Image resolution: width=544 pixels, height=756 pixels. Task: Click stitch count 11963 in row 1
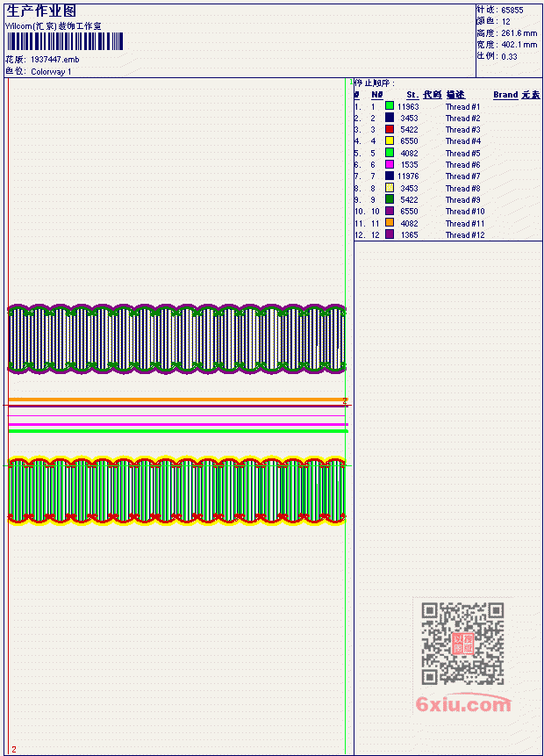tap(408, 106)
